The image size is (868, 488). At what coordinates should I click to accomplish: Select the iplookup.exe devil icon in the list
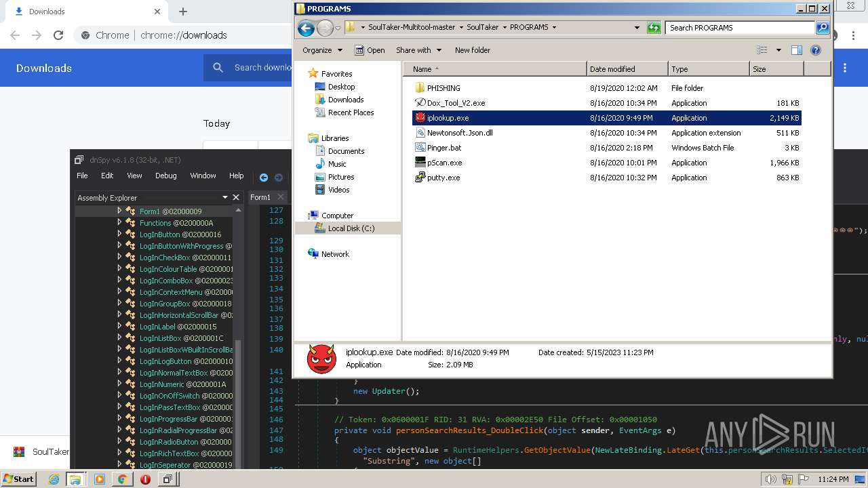[420, 118]
